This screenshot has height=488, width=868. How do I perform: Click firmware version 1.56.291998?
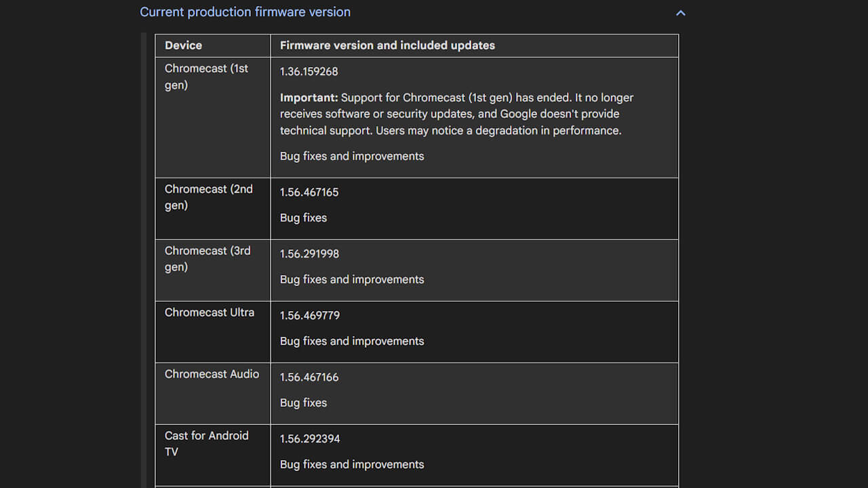pyautogui.click(x=309, y=253)
